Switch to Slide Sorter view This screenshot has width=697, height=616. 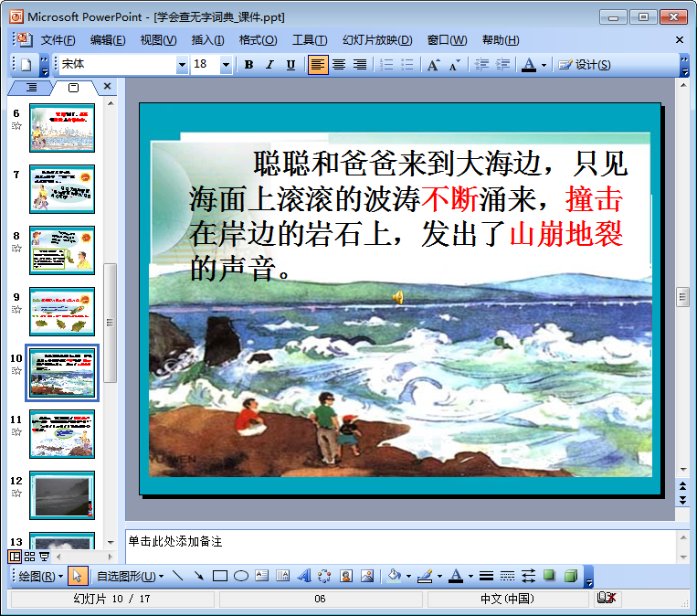point(30,557)
